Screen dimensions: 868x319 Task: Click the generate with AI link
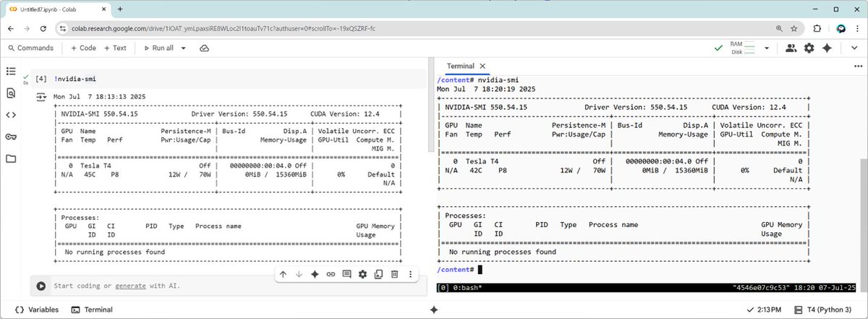click(131, 286)
